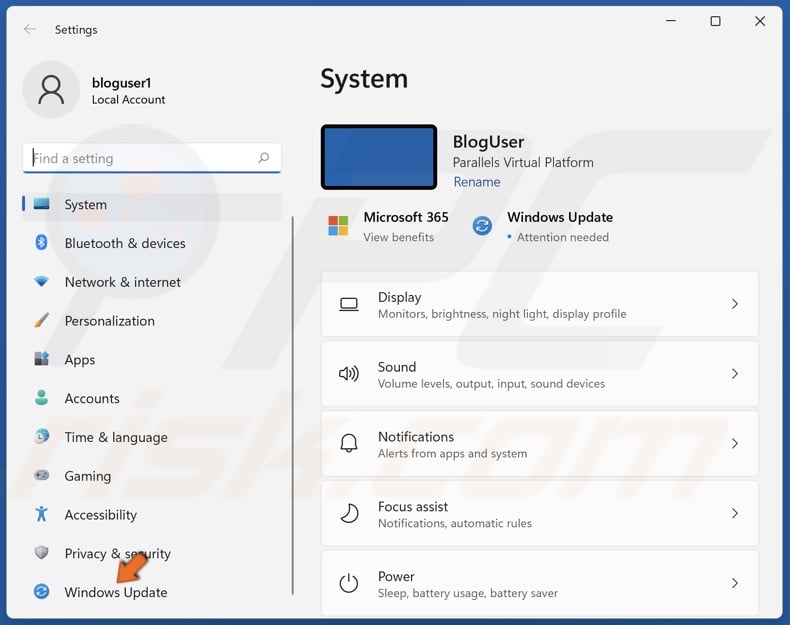Open the Sound settings card

[x=540, y=374]
